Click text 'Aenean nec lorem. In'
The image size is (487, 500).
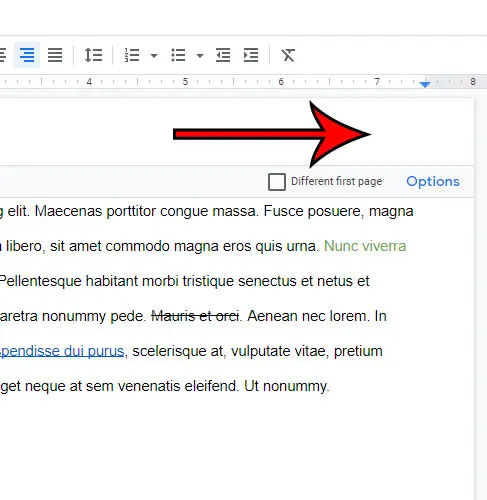click(x=317, y=316)
